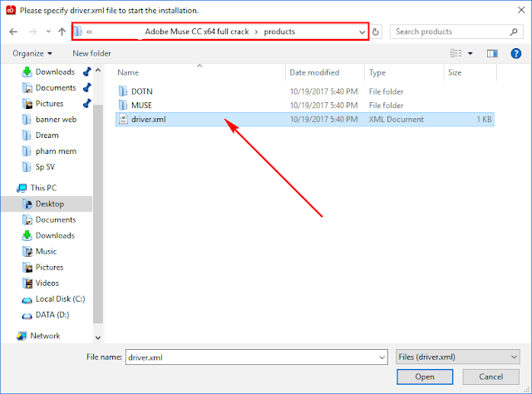Select This PC in navigation pane

coord(43,188)
